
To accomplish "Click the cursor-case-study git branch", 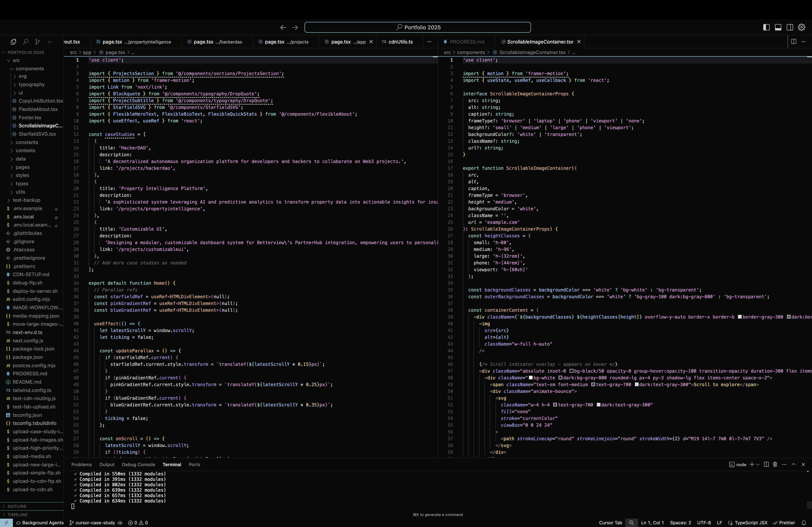I will pos(92,523).
